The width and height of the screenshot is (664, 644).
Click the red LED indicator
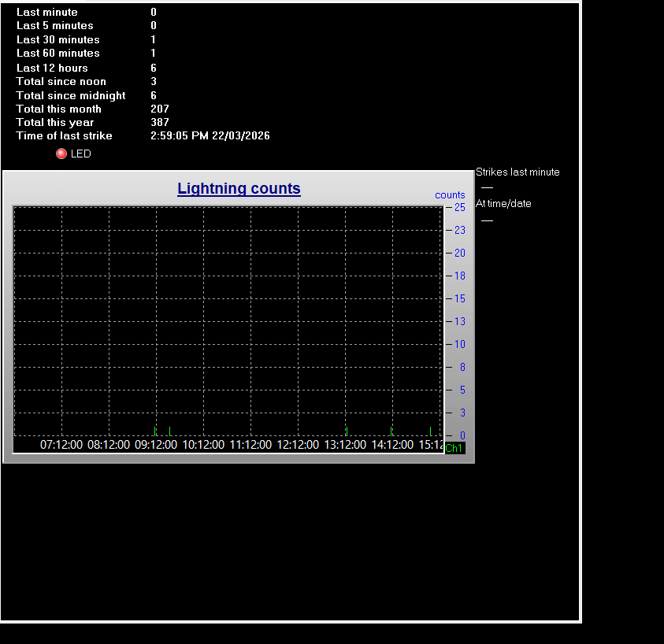point(61,154)
